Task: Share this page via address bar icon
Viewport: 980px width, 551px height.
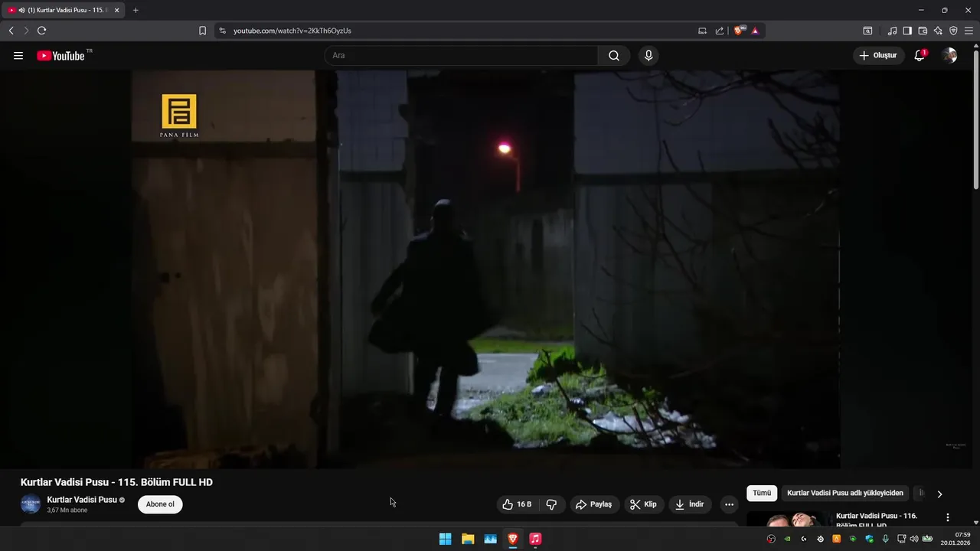Action: (x=720, y=31)
